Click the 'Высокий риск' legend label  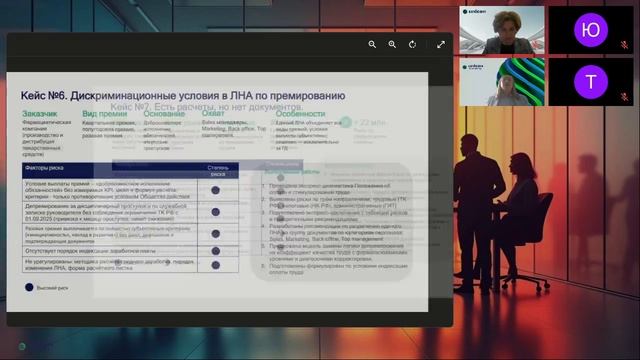52,288
